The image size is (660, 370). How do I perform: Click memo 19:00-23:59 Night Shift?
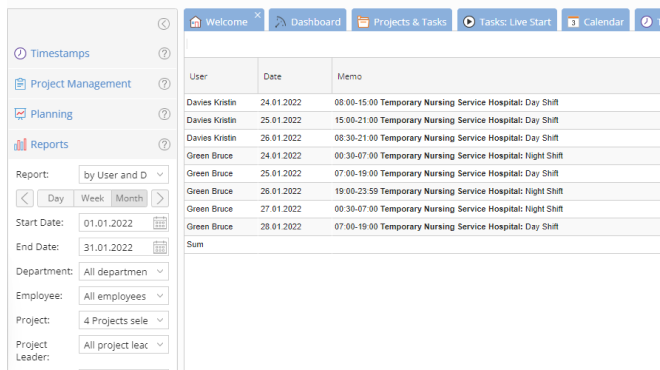(x=449, y=191)
